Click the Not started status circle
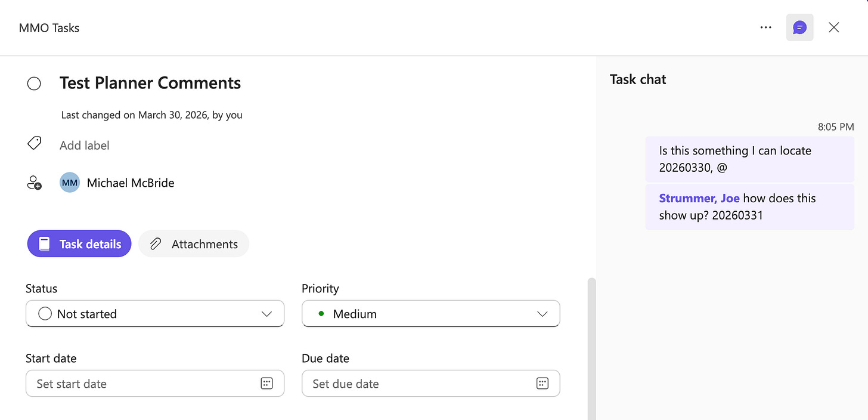This screenshot has height=420, width=868. 45,314
